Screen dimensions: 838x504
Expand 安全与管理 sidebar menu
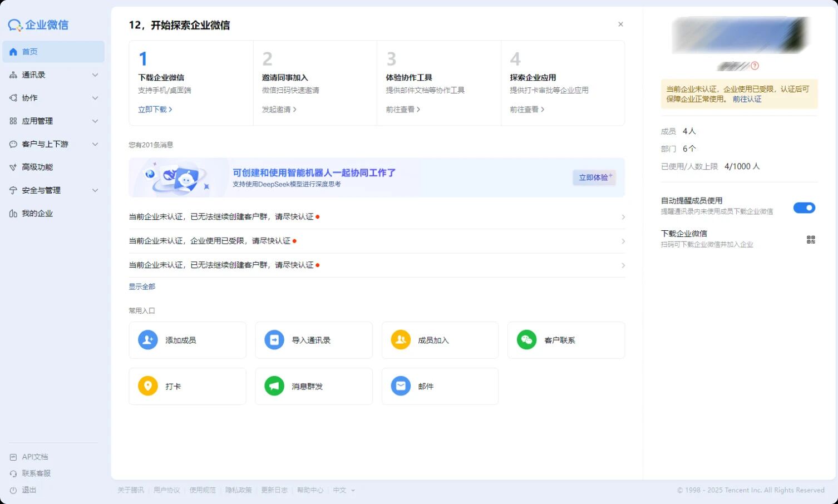[x=53, y=190]
